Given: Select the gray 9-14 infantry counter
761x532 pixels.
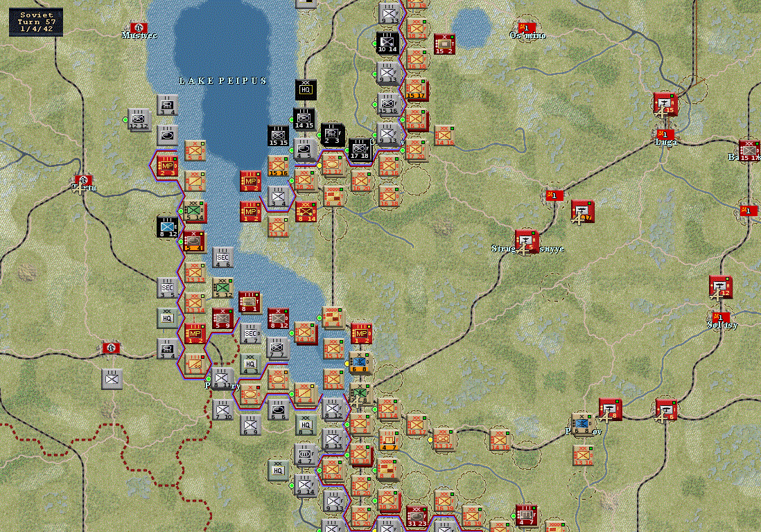Looking at the screenshot, I should 305,485.
